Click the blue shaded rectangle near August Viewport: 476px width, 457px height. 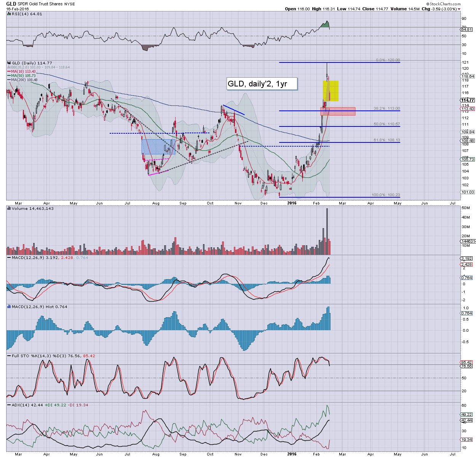pyautogui.click(x=158, y=147)
